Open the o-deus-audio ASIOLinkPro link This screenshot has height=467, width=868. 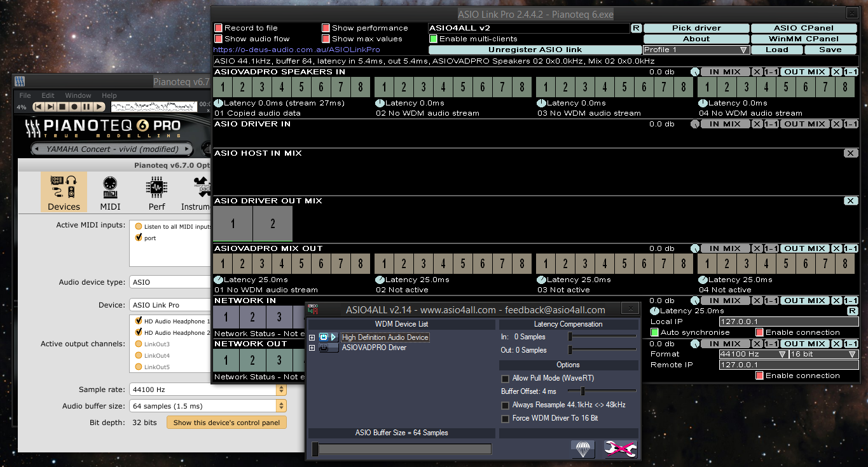(297, 50)
